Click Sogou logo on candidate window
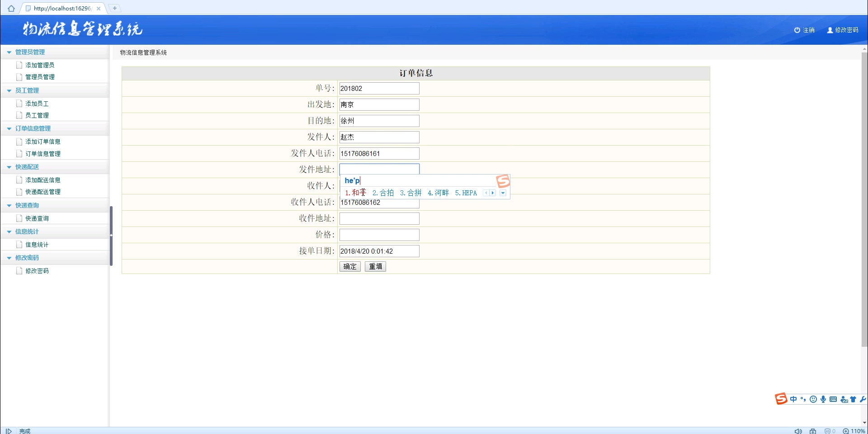 click(503, 181)
